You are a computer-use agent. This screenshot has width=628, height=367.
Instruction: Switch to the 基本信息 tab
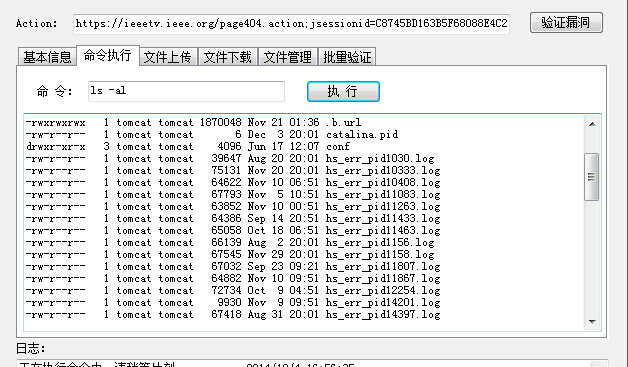point(47,57)
